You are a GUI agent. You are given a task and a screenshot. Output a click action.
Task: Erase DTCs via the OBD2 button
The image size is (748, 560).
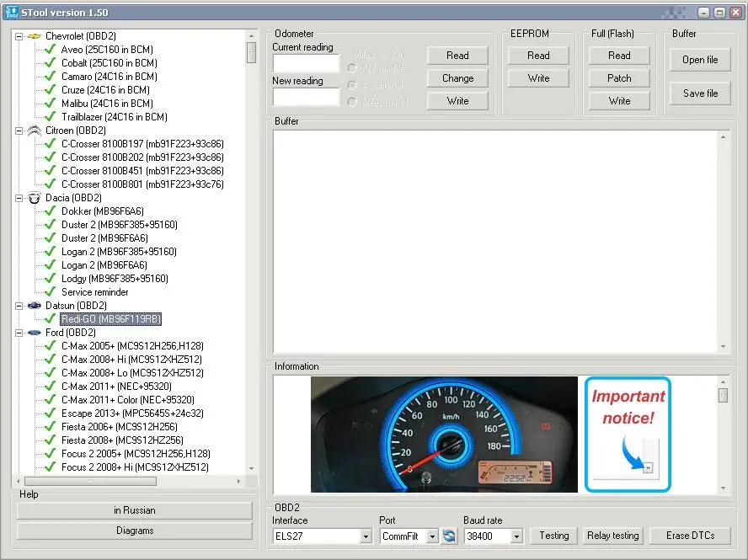point(690,536)
